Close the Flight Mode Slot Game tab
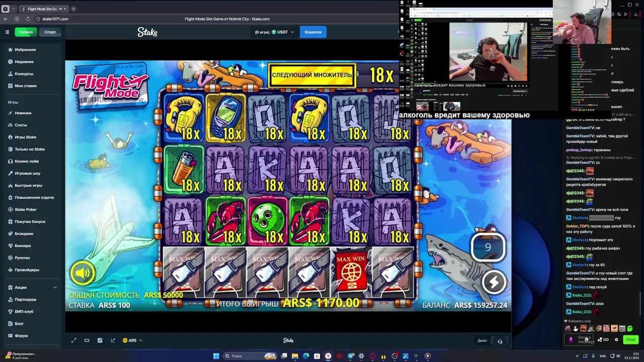Image resolution: width=644 pixels, height=362 pixels. 65,9
